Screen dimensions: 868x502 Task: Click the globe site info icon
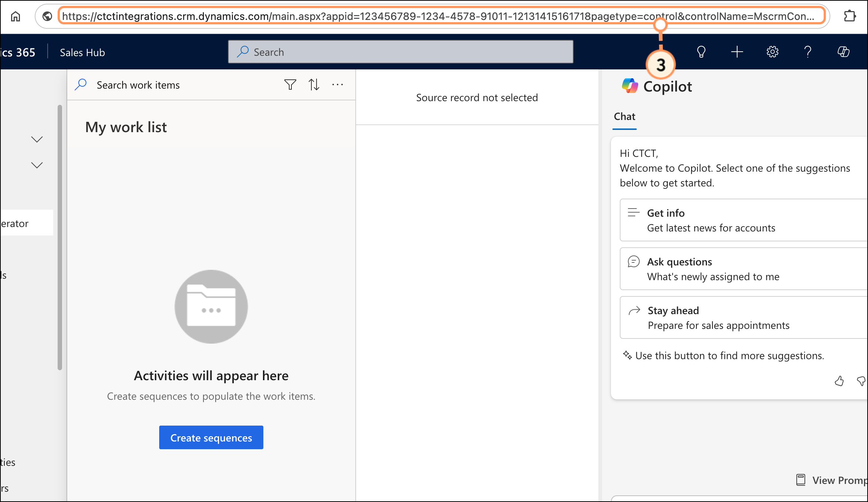(47, 16)
